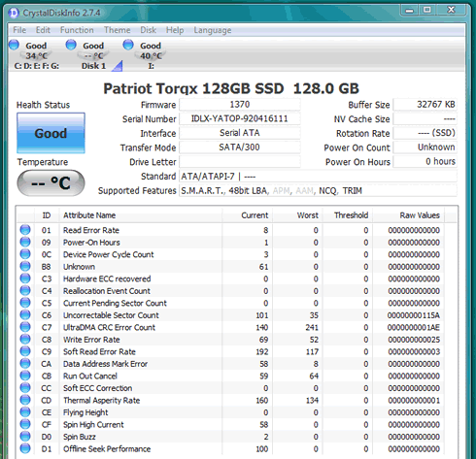Click status orb of Read Error Rate row
476x459 pixels.
(25, 230)
